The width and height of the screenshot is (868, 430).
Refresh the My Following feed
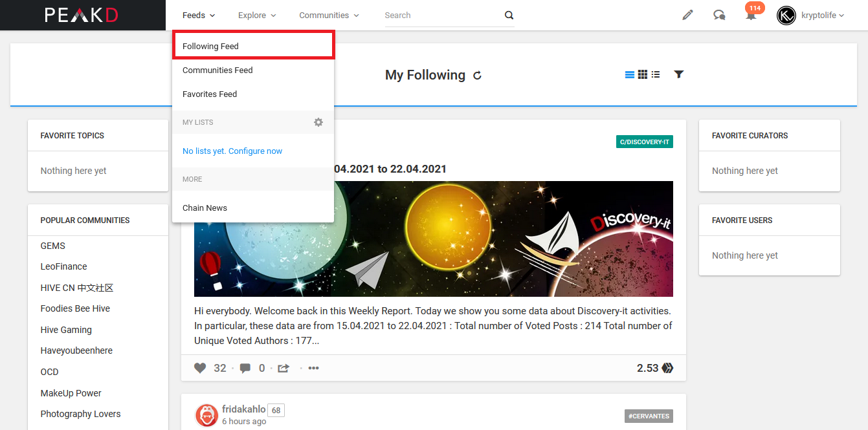(478, 76)
